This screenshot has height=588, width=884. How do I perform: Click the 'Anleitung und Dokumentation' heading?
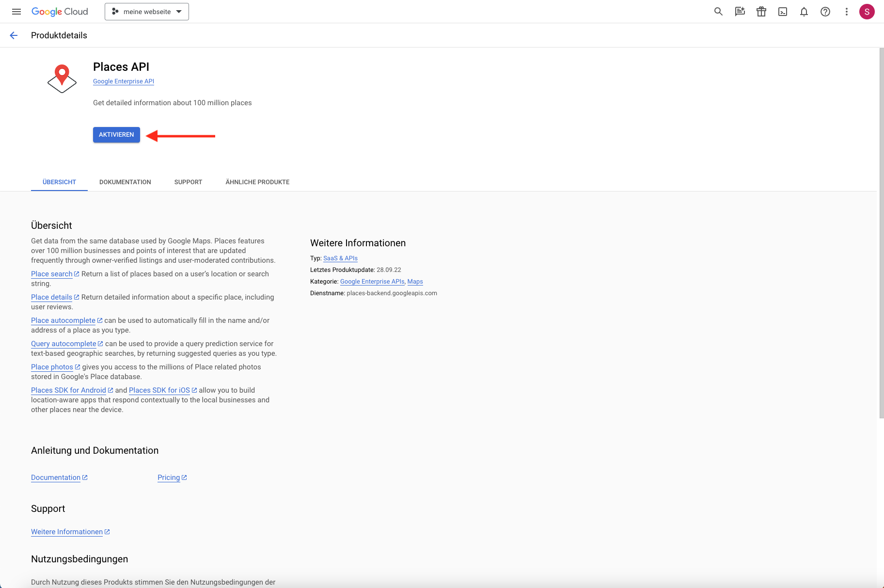pos(95,450)
